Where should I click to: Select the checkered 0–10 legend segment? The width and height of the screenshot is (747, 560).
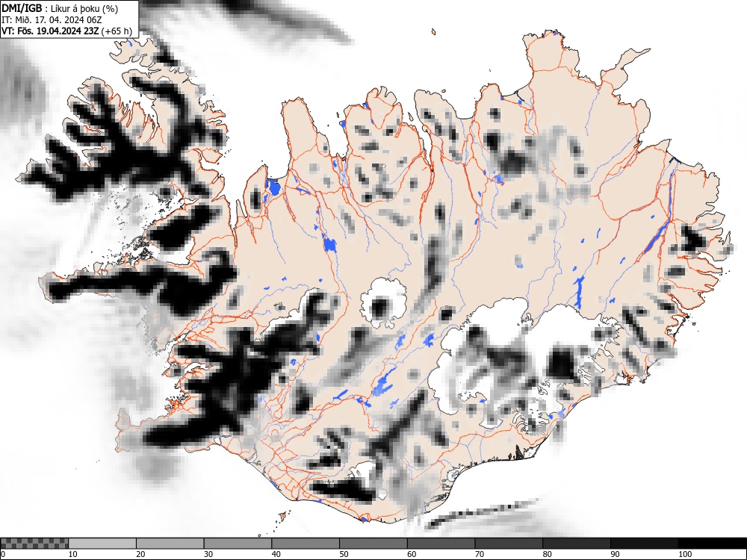click(x=34, y=544)
